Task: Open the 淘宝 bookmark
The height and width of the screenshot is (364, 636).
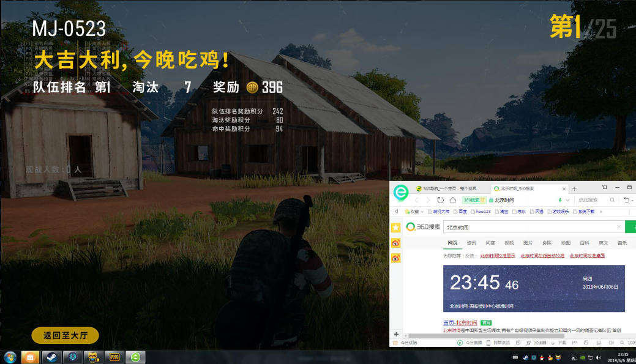Action: [501, 212]
